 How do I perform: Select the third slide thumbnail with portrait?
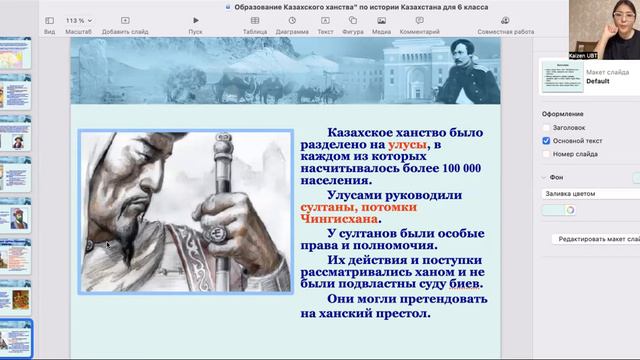click(x=15, y=133)
